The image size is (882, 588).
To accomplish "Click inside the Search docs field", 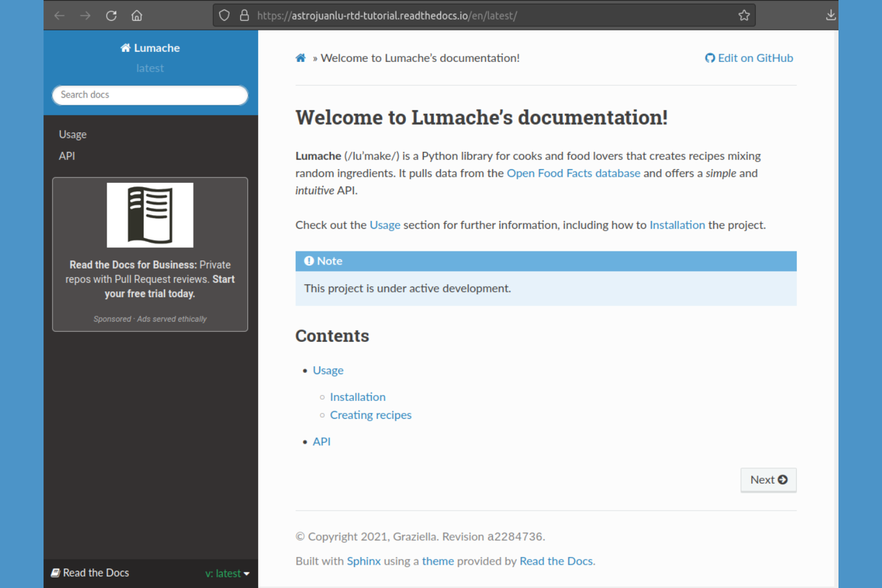I will 150,95.
